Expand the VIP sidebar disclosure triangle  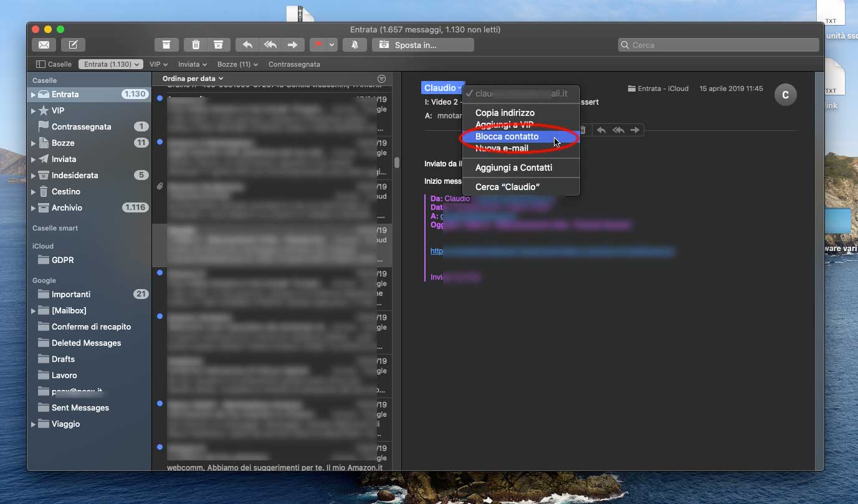click(33, 111)
